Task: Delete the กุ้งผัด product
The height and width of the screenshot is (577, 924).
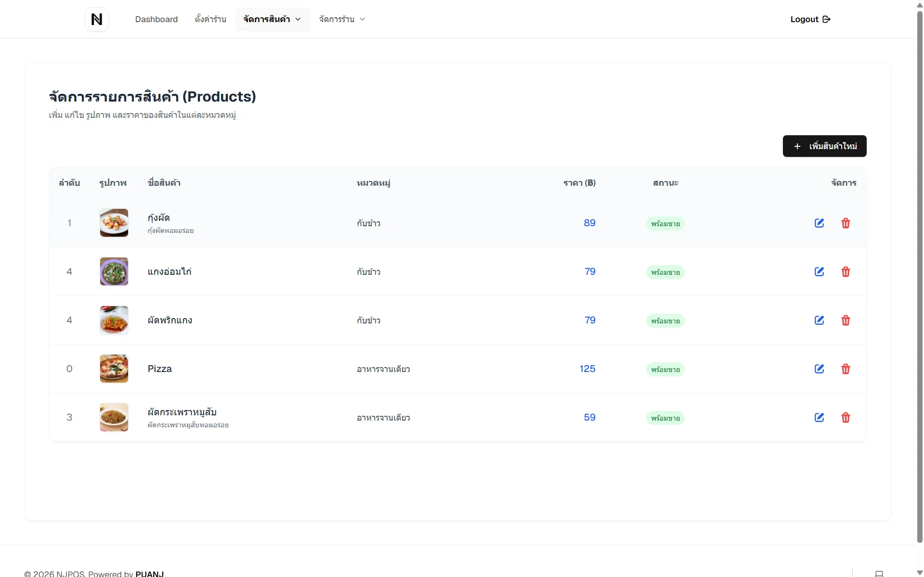Action: pos(846,223)
